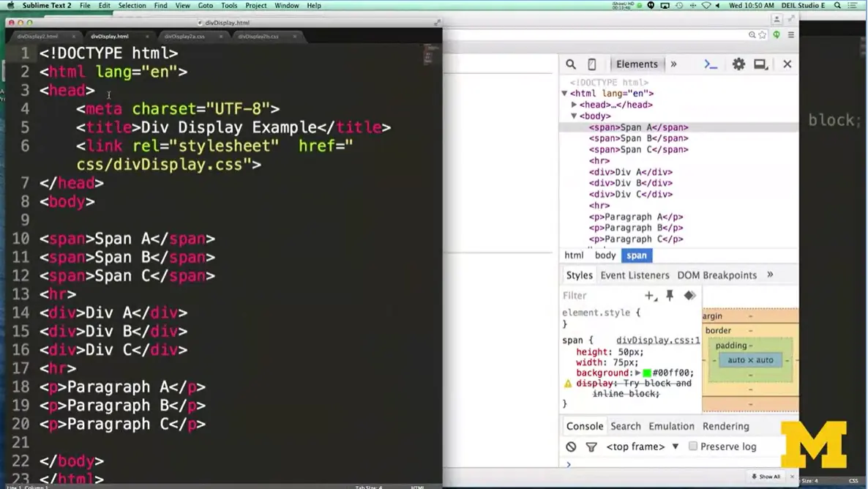
Task: Select the span breadcrumb in Elements
Action: click(x=636, y=255)
